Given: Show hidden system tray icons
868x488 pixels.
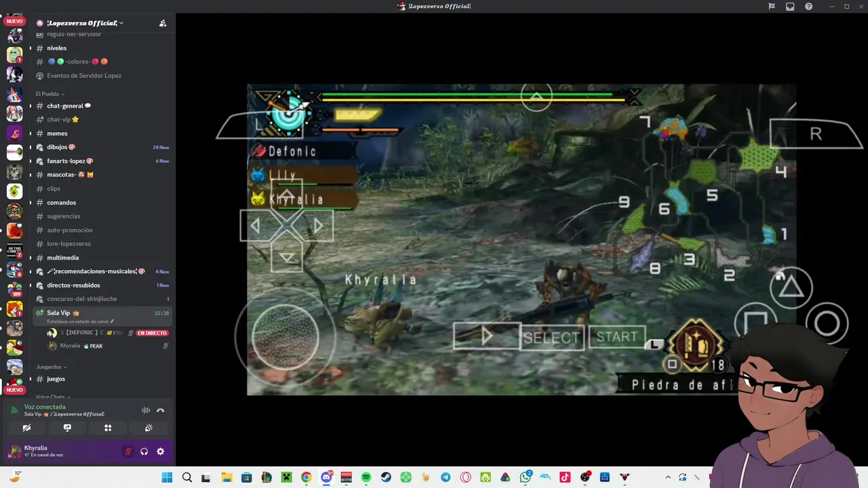Looking at the screenshot, I should (x=668, y=477).
